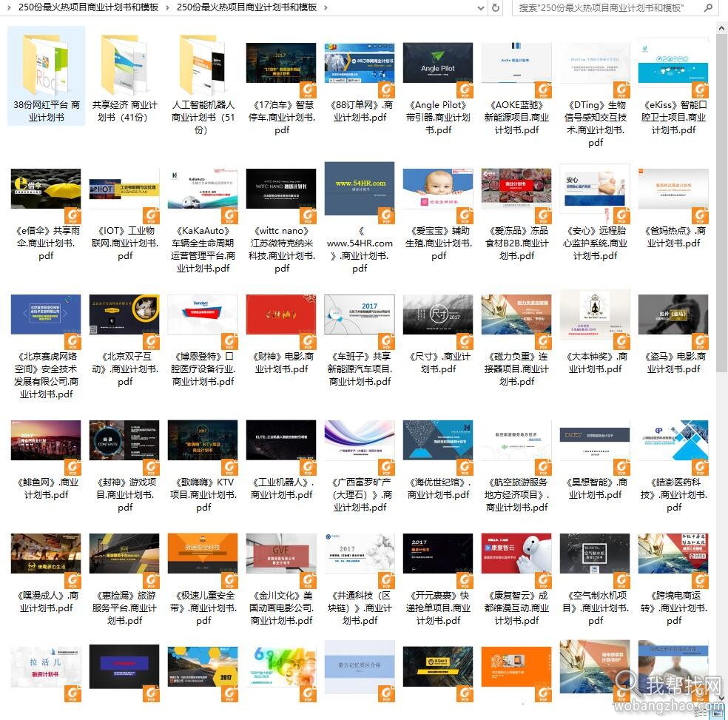Go to second 250份最火热项目 breadcrumb

[246, 8]
